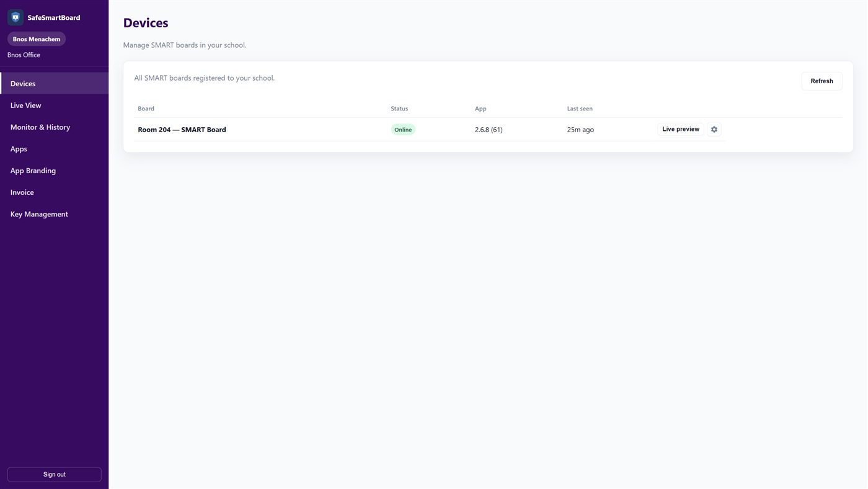
Task: Click the Status column header
Action: coord(399,109)
